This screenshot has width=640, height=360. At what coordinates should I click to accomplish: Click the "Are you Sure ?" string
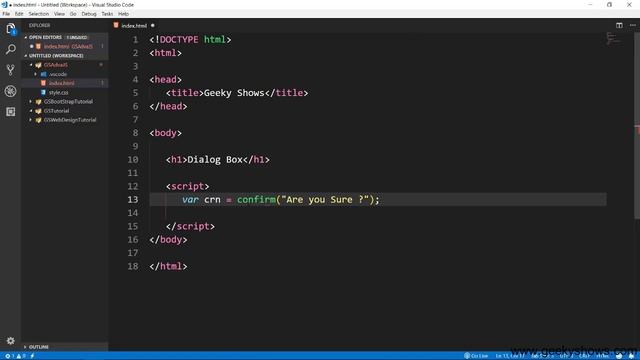point(325,200)
